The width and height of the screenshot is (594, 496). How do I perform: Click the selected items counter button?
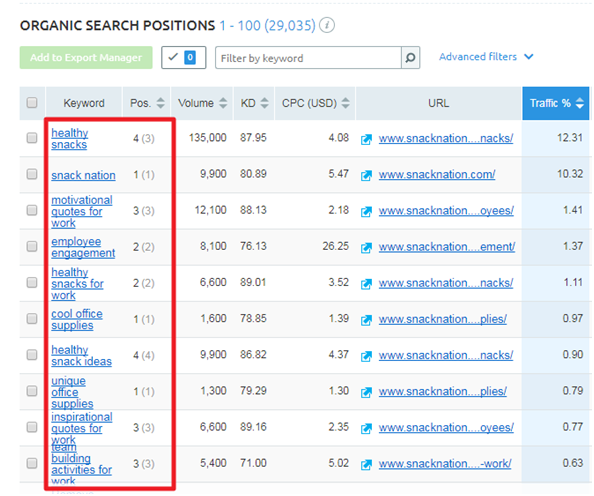click(x=184, y=58)
